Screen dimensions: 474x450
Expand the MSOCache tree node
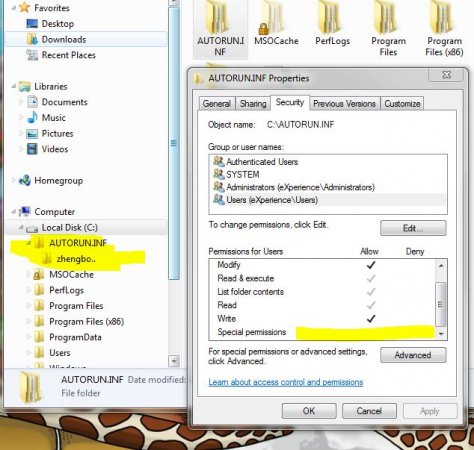[28, 274]
